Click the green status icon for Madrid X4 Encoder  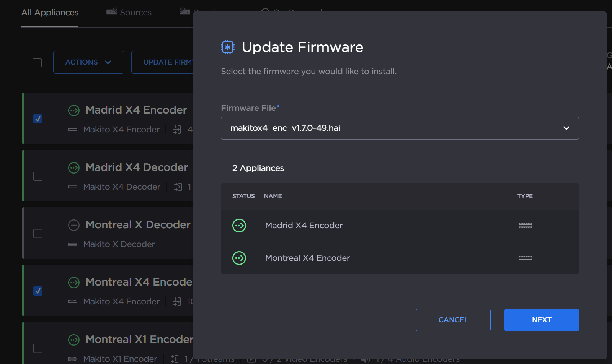[x=239, y=226]
